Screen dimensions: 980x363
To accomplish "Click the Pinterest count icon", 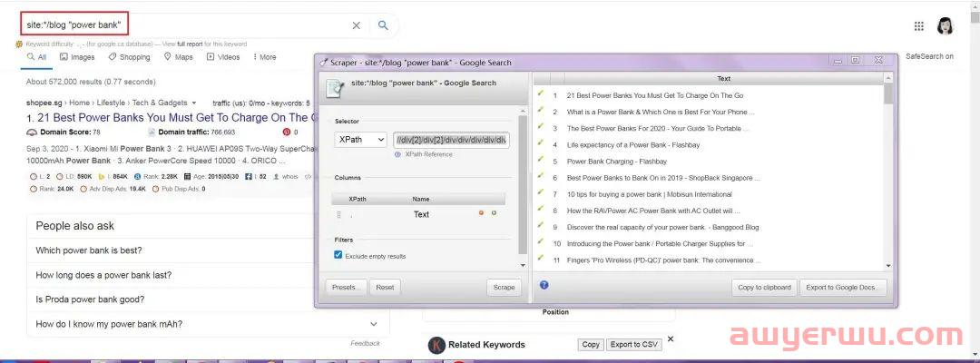I will pyautogui.click(x=286, y=132).
